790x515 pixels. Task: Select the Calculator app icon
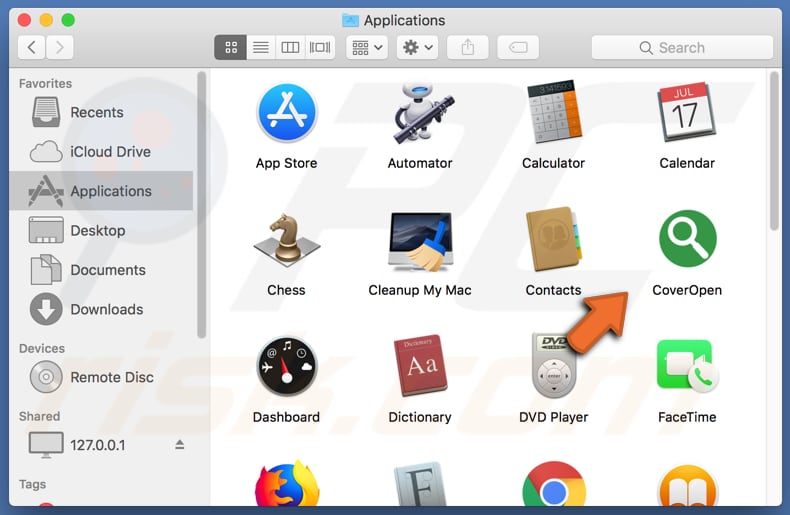pos(553,112)
